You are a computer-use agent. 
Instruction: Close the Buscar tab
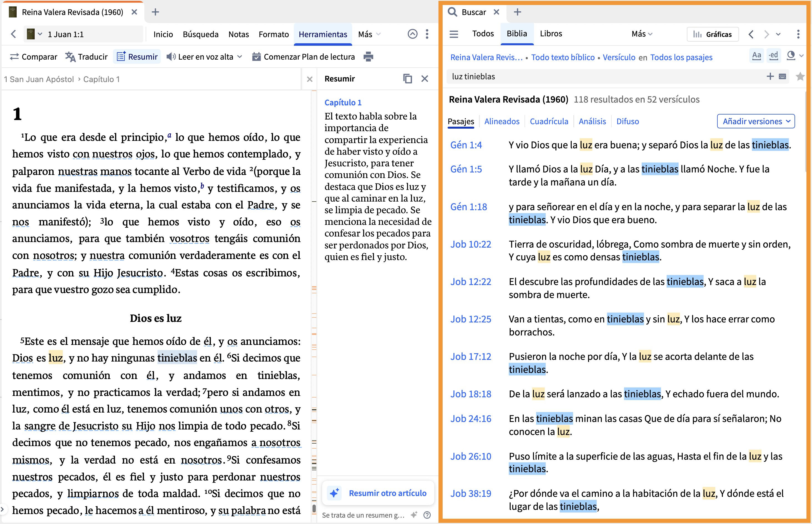[x=496, y=12]
